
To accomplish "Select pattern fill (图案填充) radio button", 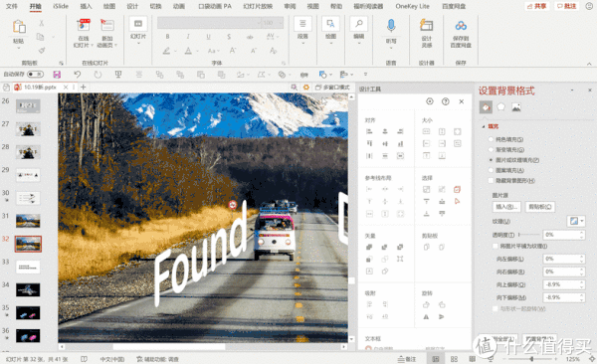I will (x=491, y=170).
